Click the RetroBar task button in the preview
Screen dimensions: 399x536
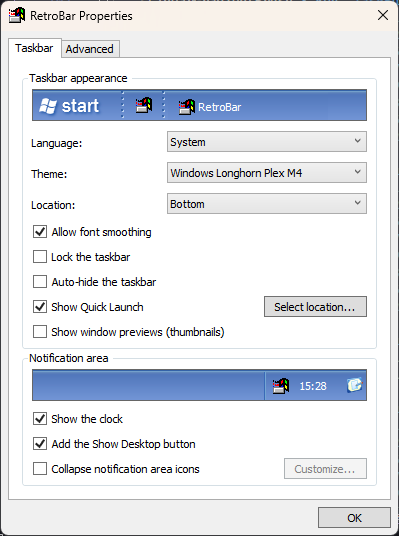pyautogui.click(x=210, y=107)
